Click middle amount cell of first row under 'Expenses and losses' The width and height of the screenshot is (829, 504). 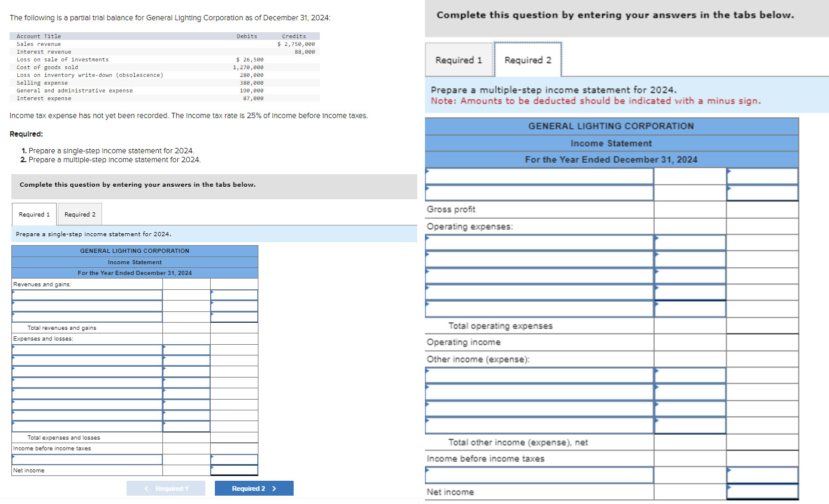point(186,350)
